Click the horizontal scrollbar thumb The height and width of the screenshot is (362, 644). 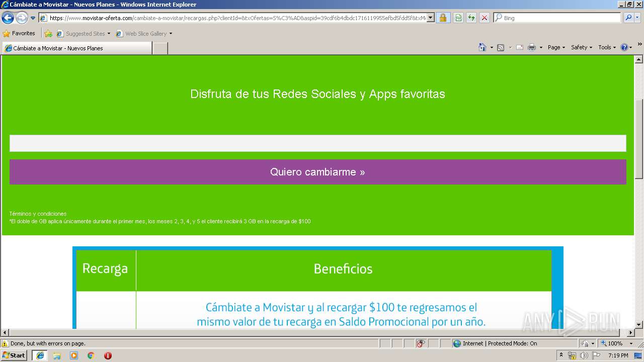click(314, 333)
